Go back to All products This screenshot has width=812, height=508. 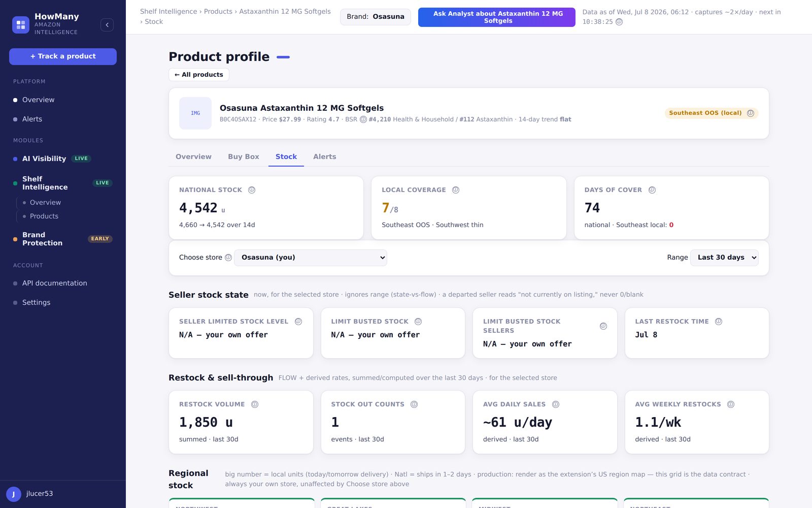tap(199, 75)
